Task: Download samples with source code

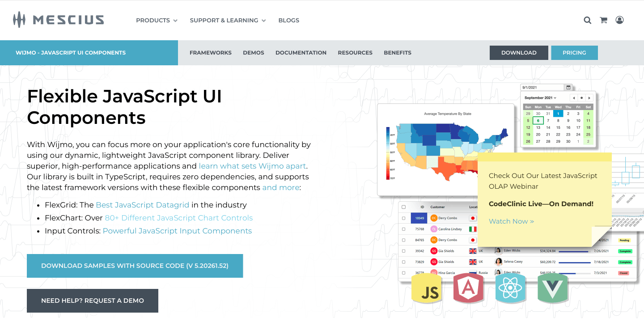Action: 135,266
